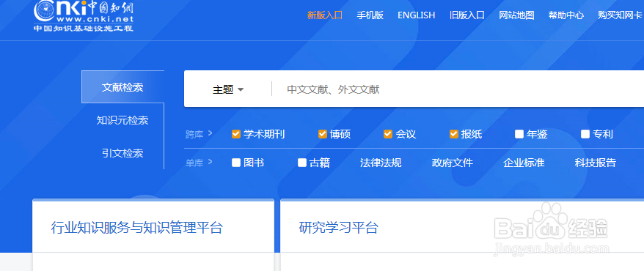Check the 图书 checkbox
644x271 pixels.
click(x=235, y=163)
